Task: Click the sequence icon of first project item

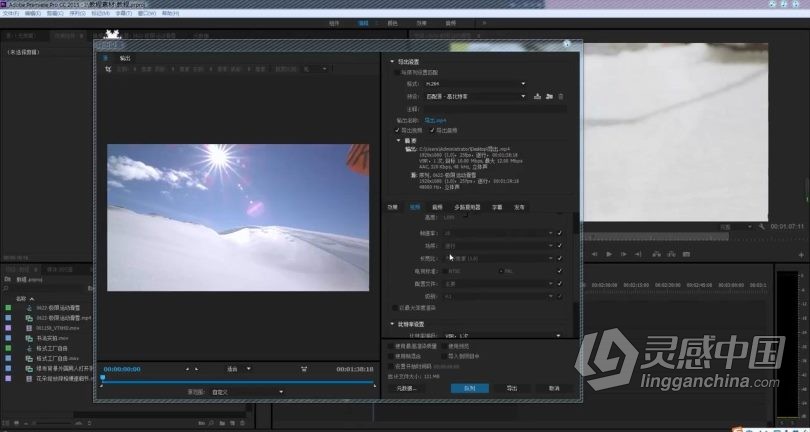Action: 29,307
